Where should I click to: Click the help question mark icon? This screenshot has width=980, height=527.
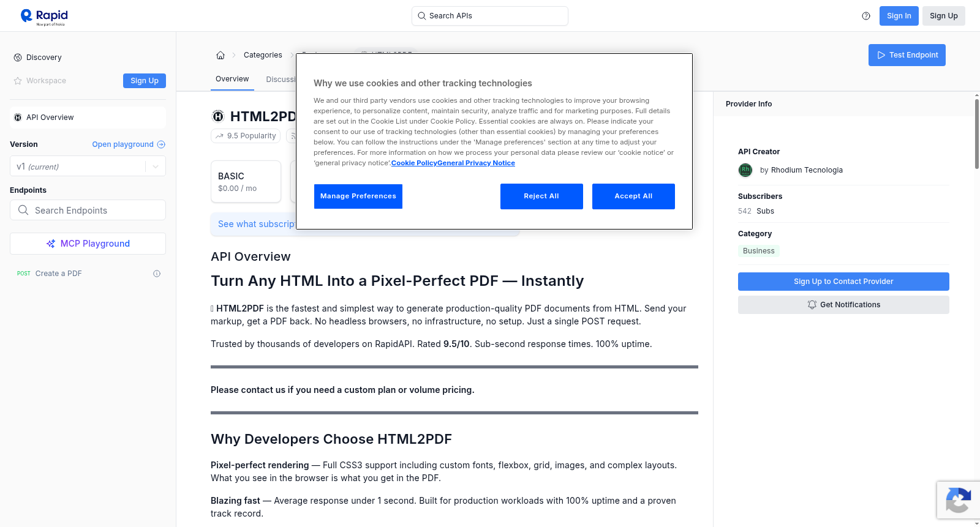866,16
